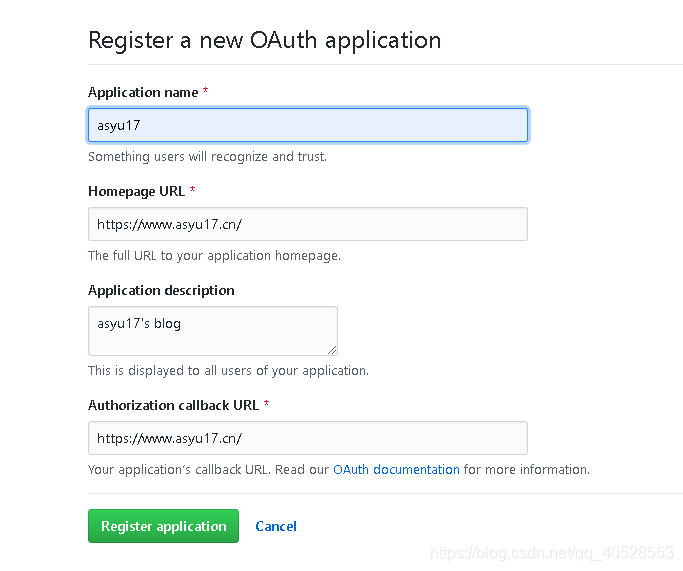Click inside the Application description textarea
683x571 pixels.
pyautogui.click(x=213, y=331)
